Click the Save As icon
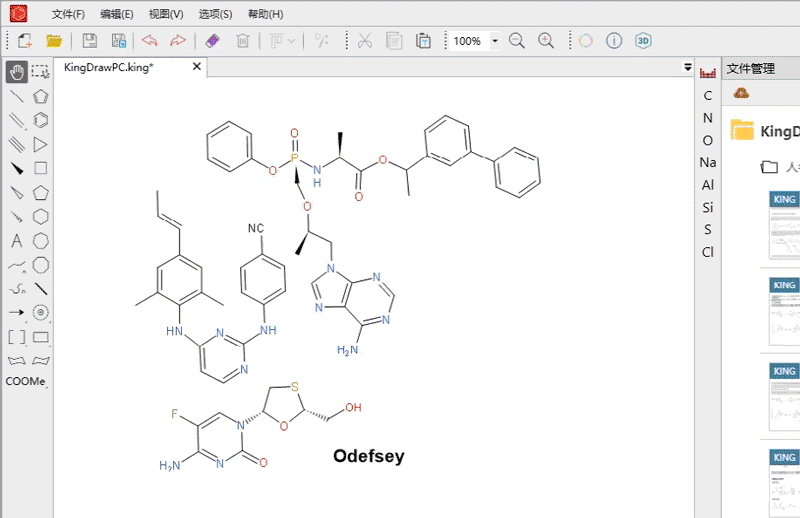The image size is (800, 518). (x=118, y=41)
